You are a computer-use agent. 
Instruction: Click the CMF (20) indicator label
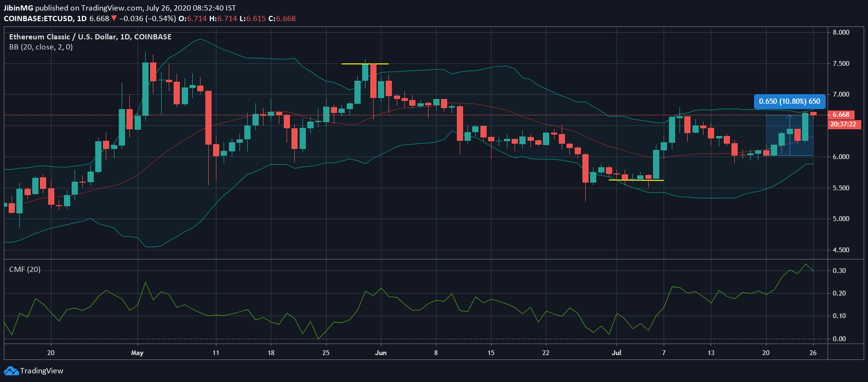pyautogui.click(x=25, y=270)
